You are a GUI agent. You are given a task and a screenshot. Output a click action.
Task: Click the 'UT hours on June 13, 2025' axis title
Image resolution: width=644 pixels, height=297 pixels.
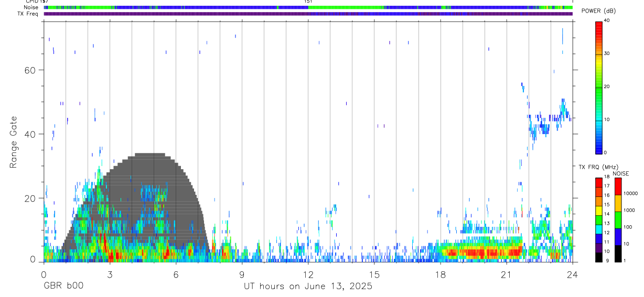pos(308,287)
